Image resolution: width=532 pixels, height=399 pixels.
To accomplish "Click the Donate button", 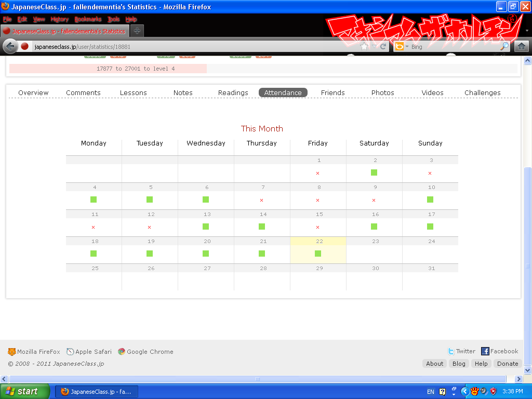I will (x=507, y=364).
